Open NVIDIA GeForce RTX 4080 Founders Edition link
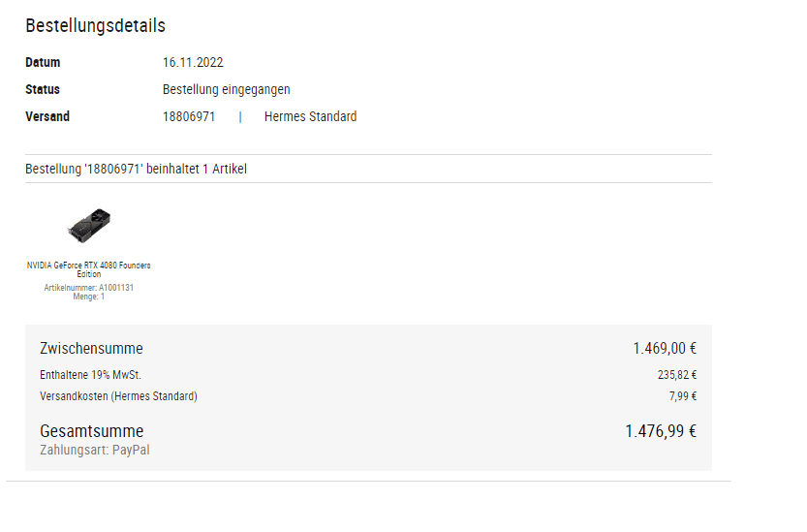The image size is (807, 532). pos(88,269)
